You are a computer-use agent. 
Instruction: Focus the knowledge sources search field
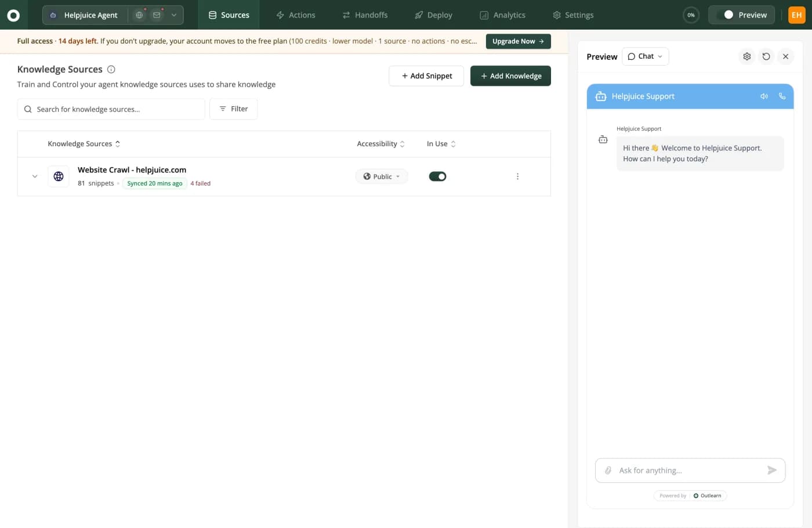pos(111,109)
